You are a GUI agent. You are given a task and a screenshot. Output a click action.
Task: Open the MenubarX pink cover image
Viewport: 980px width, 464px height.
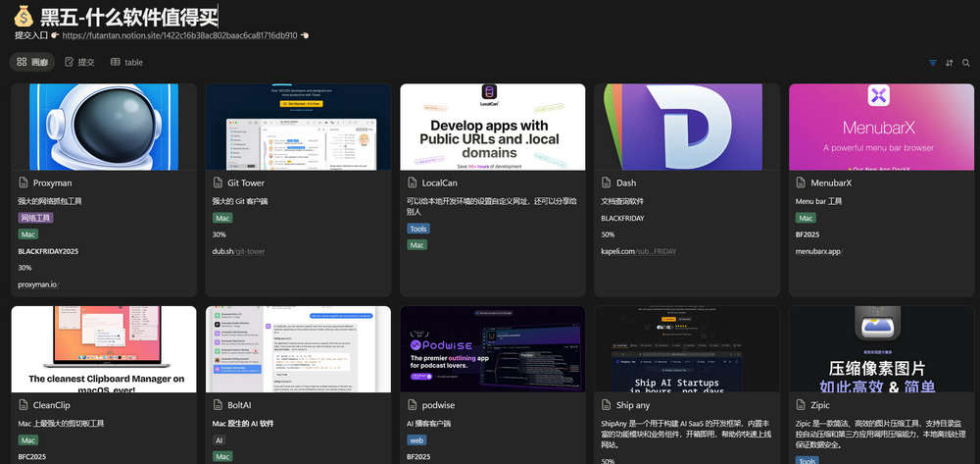881,127
